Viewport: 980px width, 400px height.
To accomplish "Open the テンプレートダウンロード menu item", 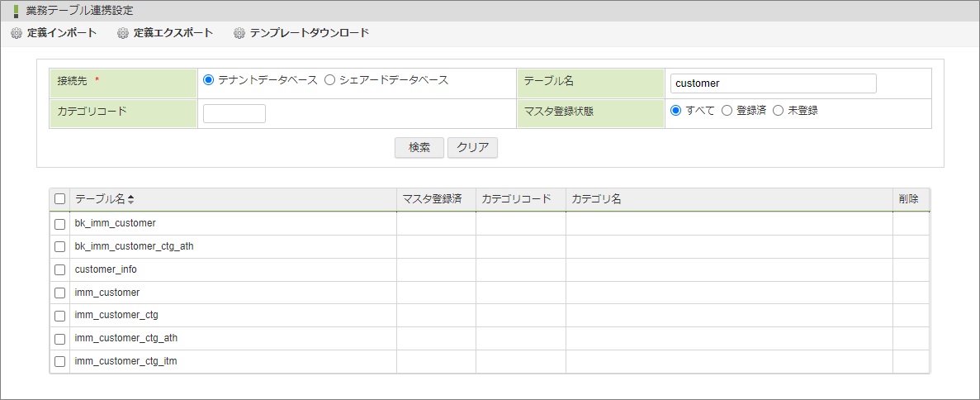I will pyautogui.click(x=309, y=33).
